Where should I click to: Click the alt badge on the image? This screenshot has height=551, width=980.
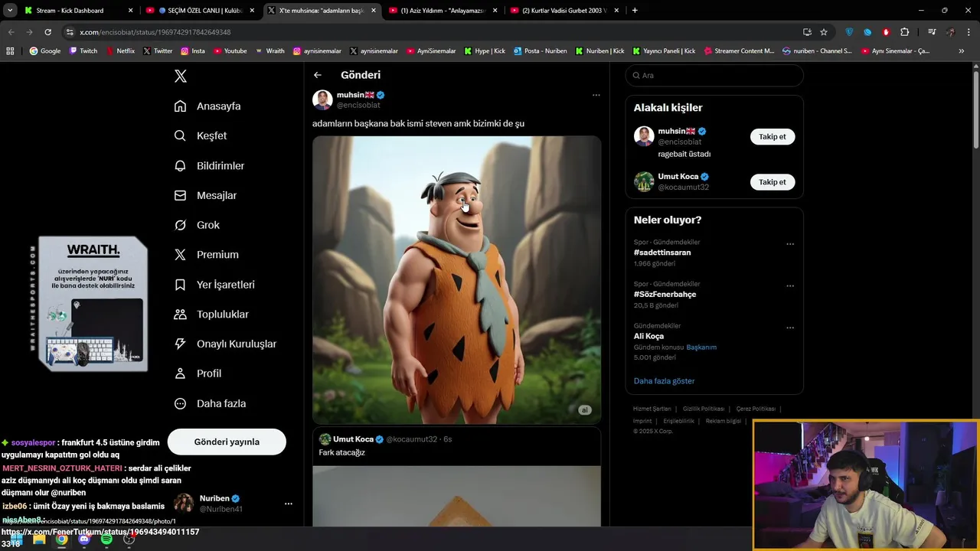pyautogui.click(x=584, y=410)
